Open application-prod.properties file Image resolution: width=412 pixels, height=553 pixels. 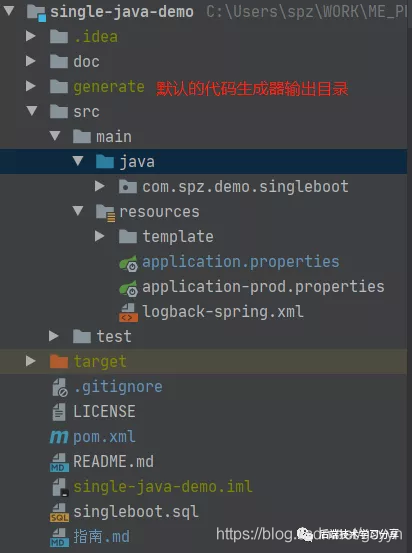click(263, 287)
